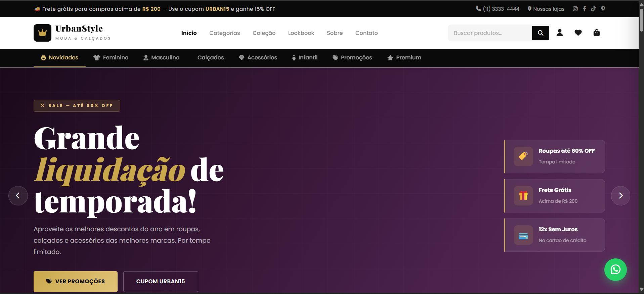Click the Roupas até 60% OFF title
This screenshot has height=294, width=644.
pos(567,151)
